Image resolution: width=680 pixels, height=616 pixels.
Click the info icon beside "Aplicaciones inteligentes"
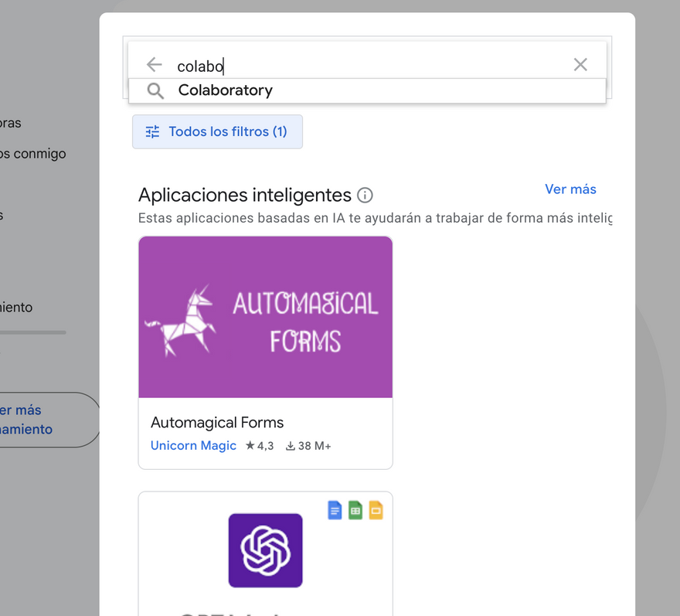pyautogui.click(x=365, y=196)
